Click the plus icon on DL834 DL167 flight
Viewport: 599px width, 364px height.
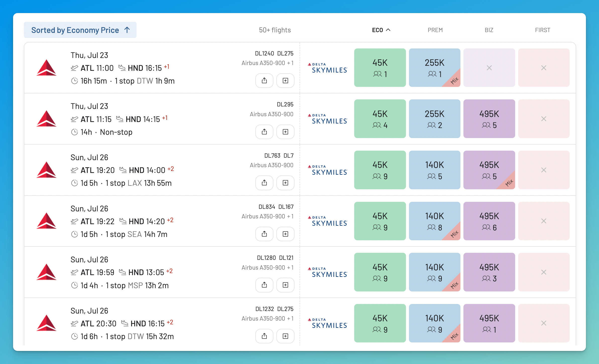pyautogui.click(x=285, y=234)
